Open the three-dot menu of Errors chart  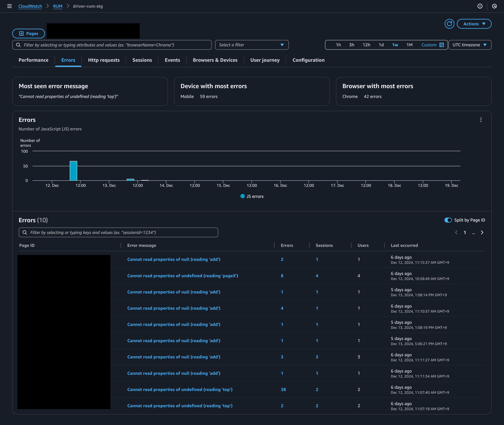point(481,120)
